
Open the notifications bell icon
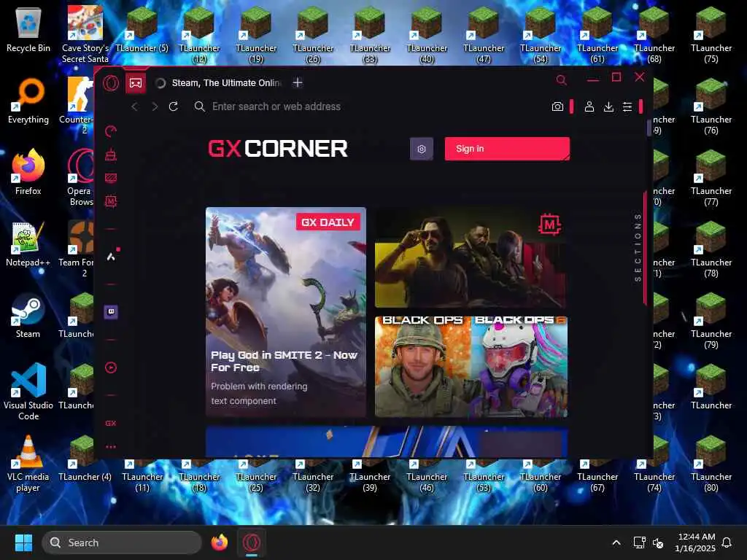click(x=727, y=542)
